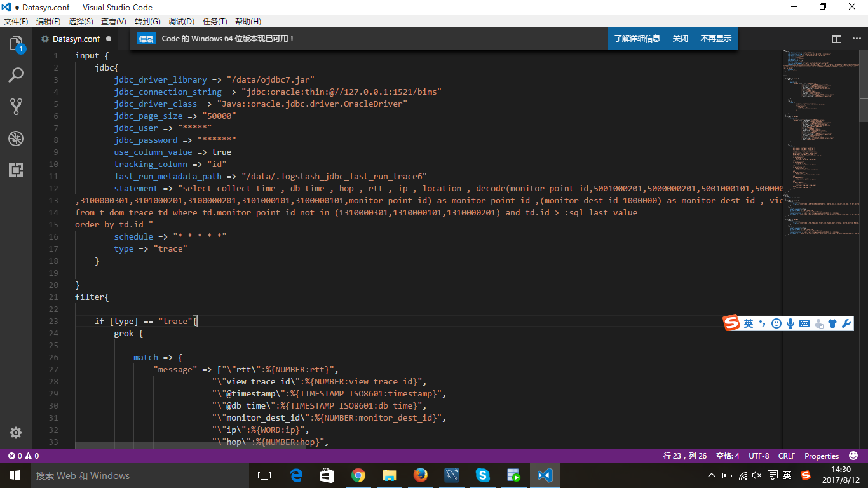Change line ending via CRLF selector

pyautogui.click(x=787, y=456)
